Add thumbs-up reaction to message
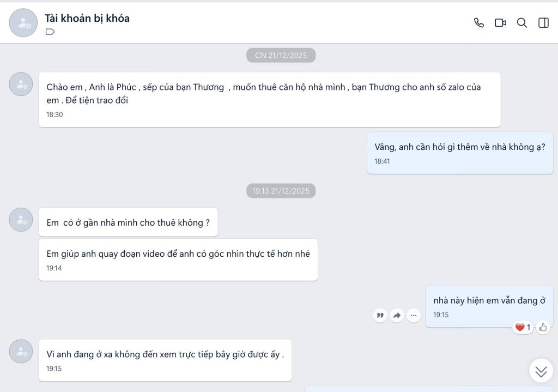This screenshot has height=392, width=558. tap(543, 327)
